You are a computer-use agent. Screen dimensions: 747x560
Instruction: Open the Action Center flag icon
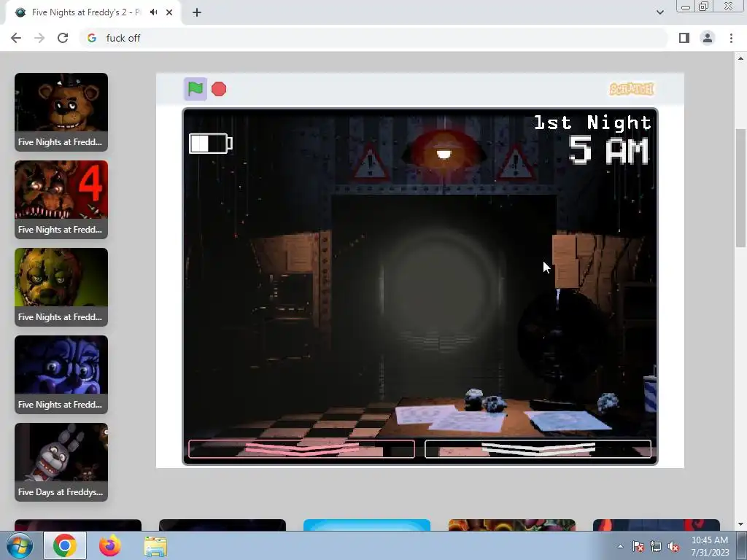pos(638,547)
